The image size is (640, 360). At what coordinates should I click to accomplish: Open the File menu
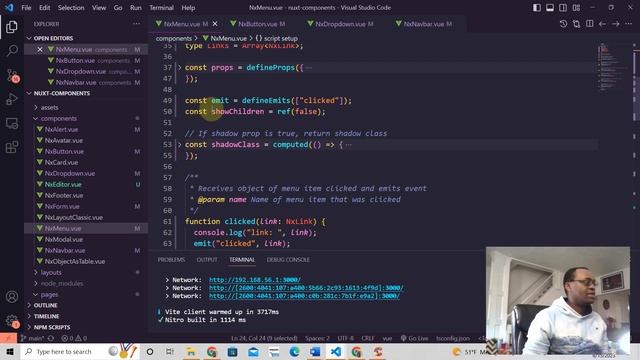tap(26, 8)
